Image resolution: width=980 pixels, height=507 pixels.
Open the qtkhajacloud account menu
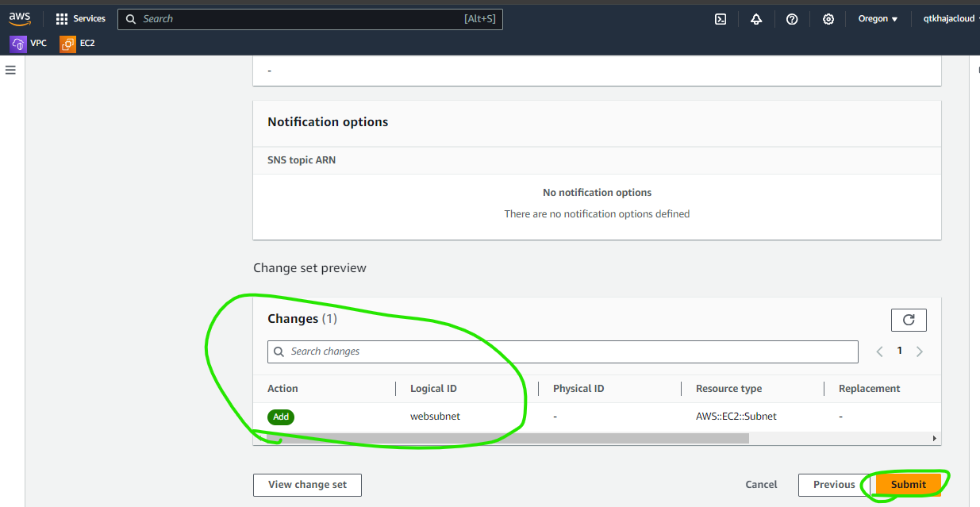tap(950, 19)
